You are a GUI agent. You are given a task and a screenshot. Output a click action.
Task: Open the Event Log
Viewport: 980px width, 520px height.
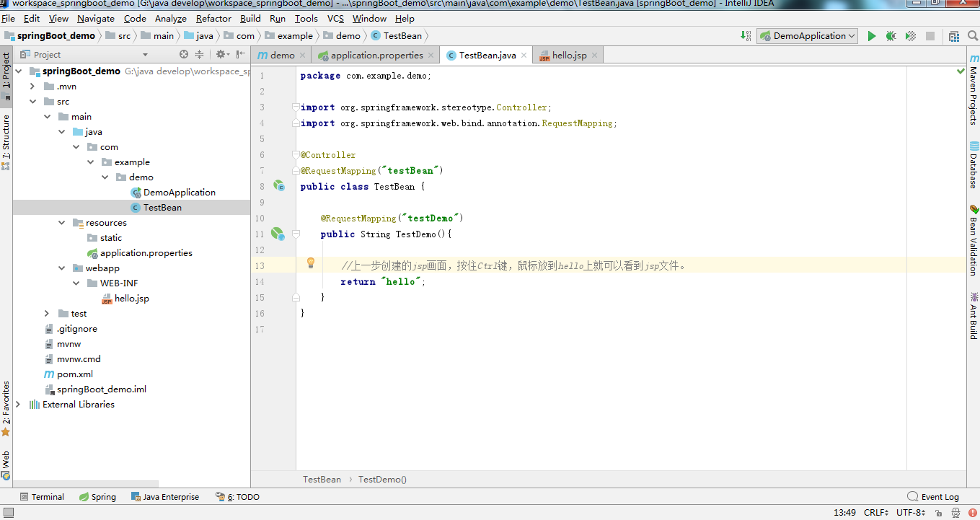[933, 497]
